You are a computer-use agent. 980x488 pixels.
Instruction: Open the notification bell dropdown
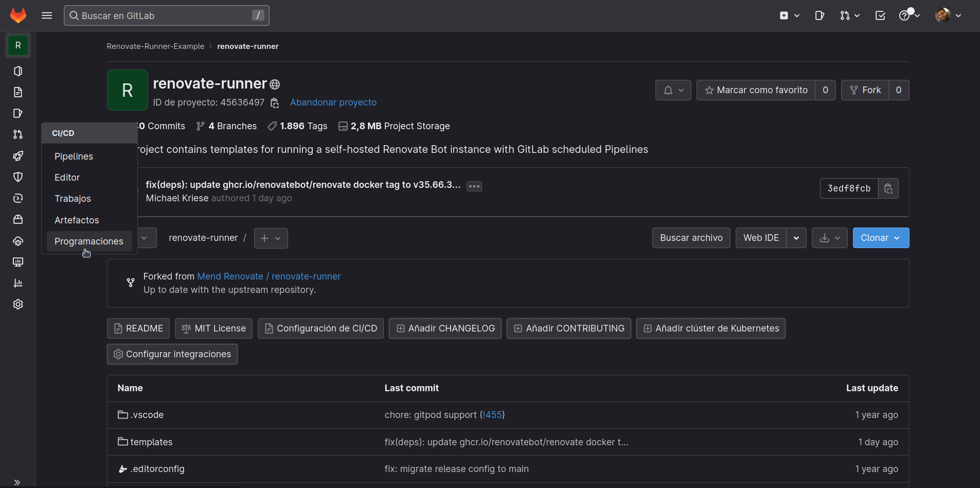[x=673, y=90]
